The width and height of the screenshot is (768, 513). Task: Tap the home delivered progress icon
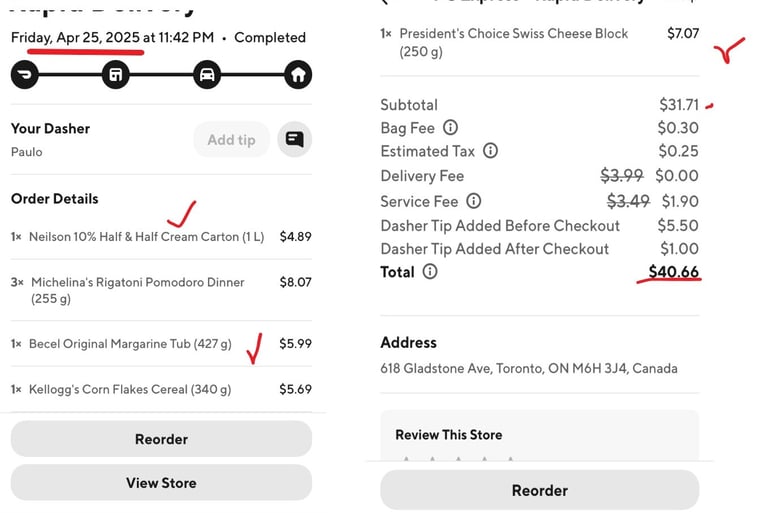pyautogui.click(x=298, y=75)
